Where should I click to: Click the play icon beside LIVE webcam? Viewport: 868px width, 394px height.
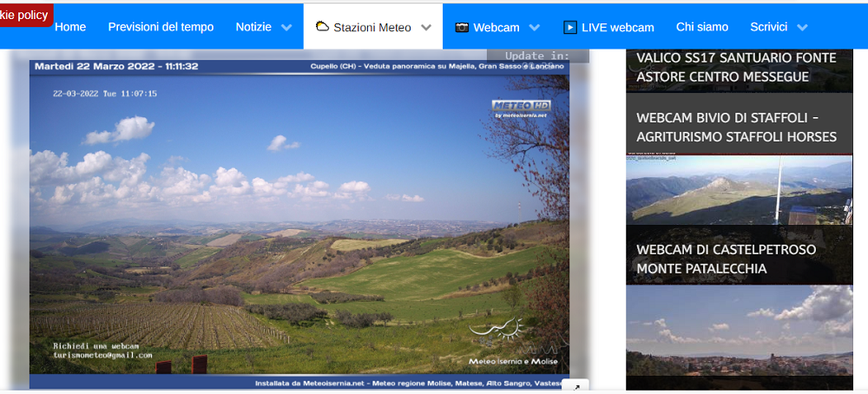pos(570,27)
